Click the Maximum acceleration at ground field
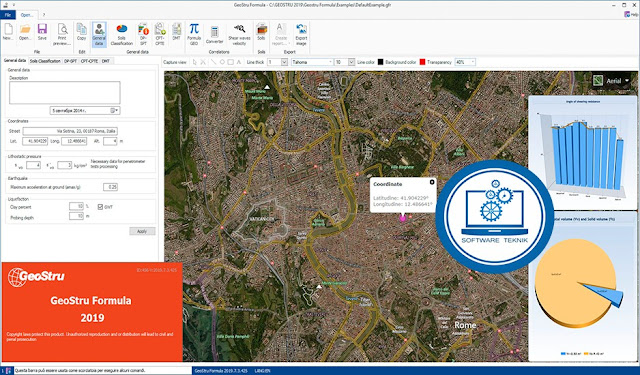The height and width of the screenshot is (375, 640). point(110,187)
